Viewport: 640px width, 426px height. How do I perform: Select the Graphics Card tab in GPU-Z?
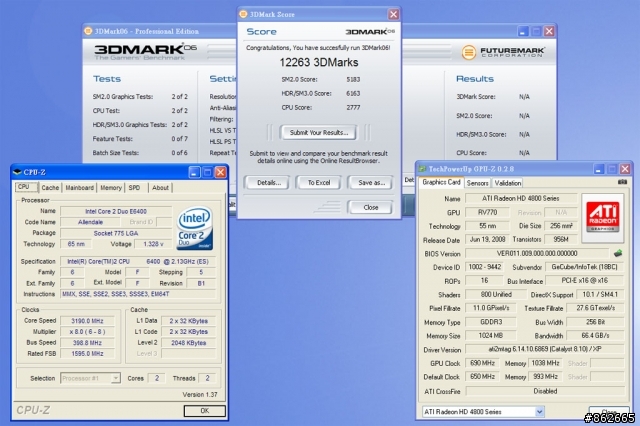[x=441, y=182]
